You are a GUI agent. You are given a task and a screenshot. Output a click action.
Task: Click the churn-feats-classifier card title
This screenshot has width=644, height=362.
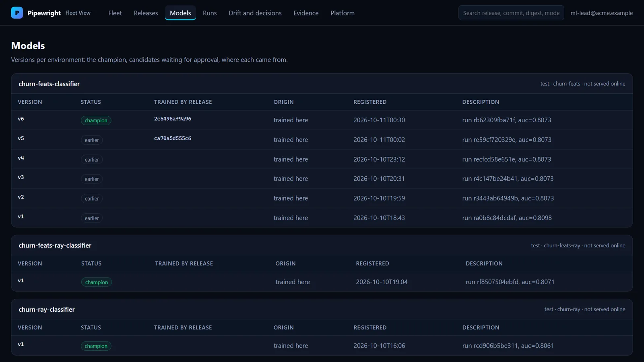click(x=49, y=84)
